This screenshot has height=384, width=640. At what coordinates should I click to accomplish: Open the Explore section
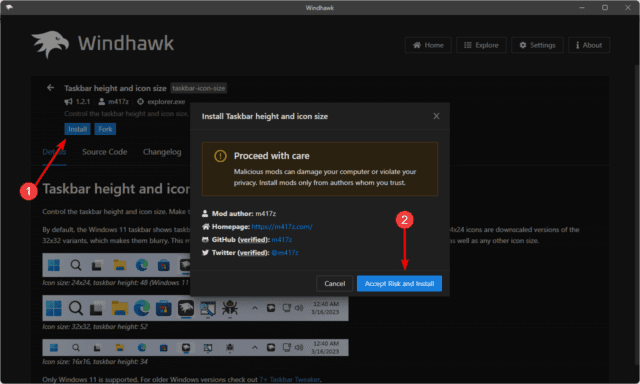coord(481,45)
